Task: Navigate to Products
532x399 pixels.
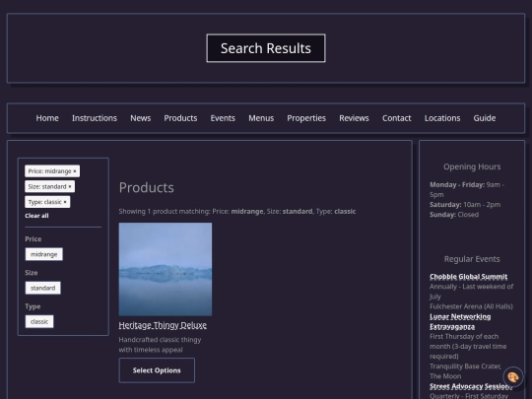Action: tap(180, 118)
